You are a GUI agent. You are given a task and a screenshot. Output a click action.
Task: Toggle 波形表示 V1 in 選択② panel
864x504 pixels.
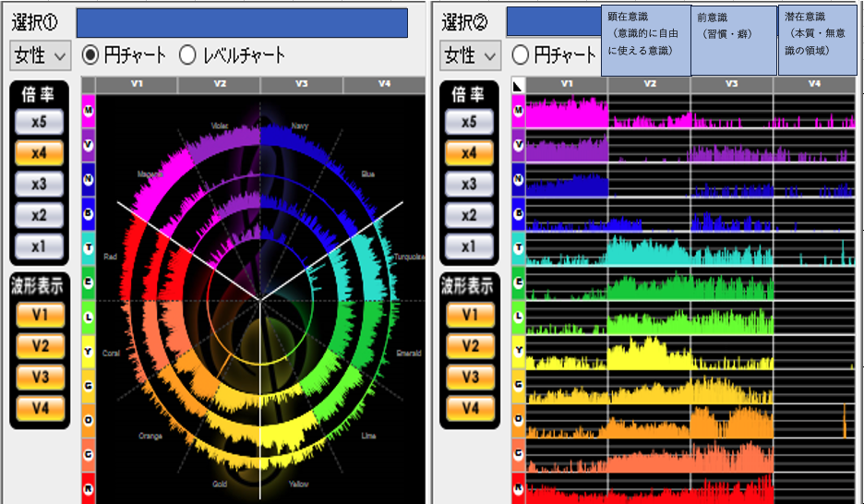tap(470, 315)
